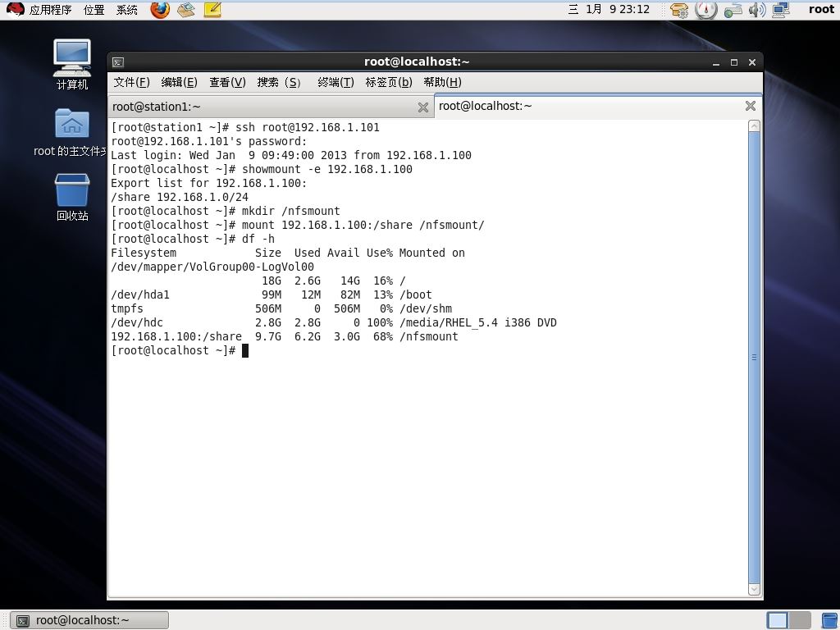Image resolution: width=840 pixels, height=630 pixels.
Task: Click the root user label in the panel
Action: coord(821,10)
